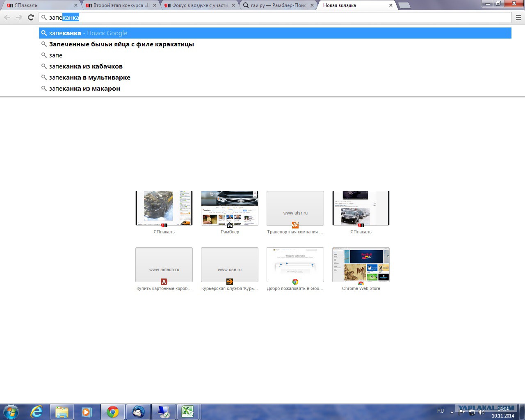Open Thunderbird mail icon in taskbar
This screenshot has height=420, width=525.
click(x=138, y=412)
